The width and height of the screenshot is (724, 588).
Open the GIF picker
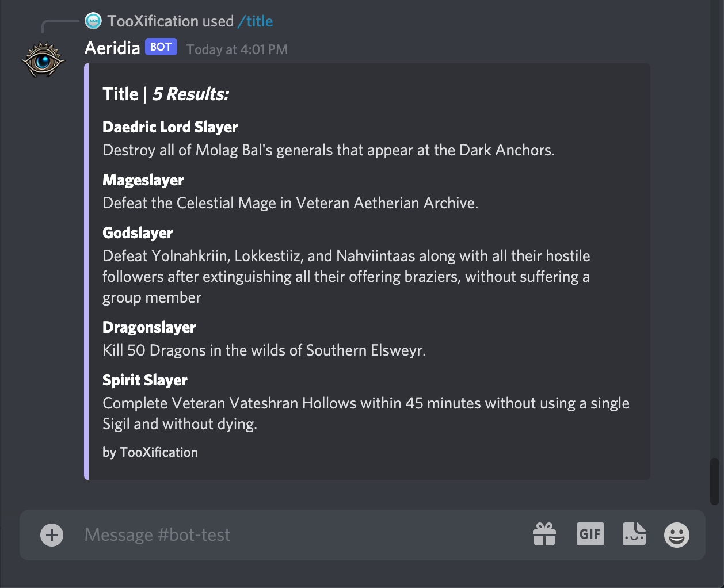590,534
